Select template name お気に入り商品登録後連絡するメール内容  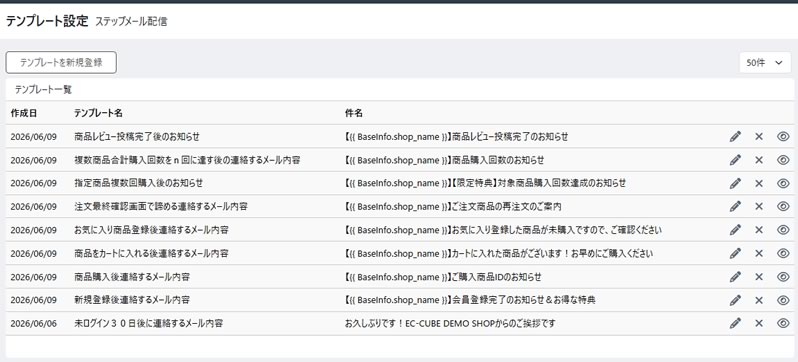coord(151,230)
